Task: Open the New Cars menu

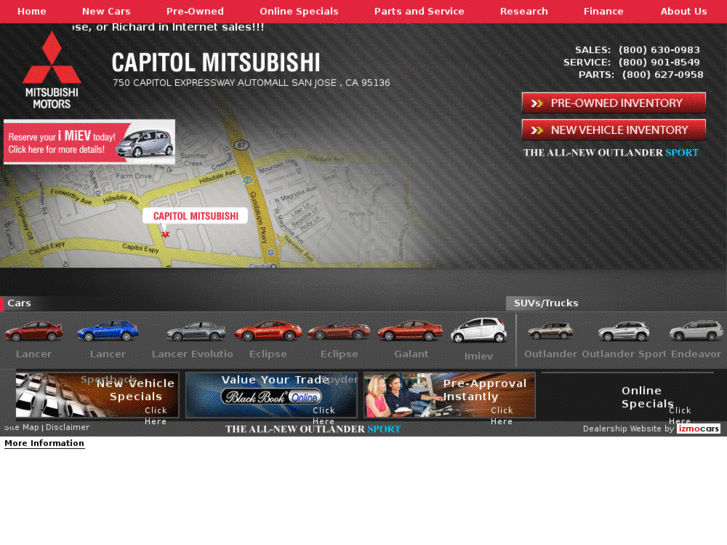Action: pos(106,12)
